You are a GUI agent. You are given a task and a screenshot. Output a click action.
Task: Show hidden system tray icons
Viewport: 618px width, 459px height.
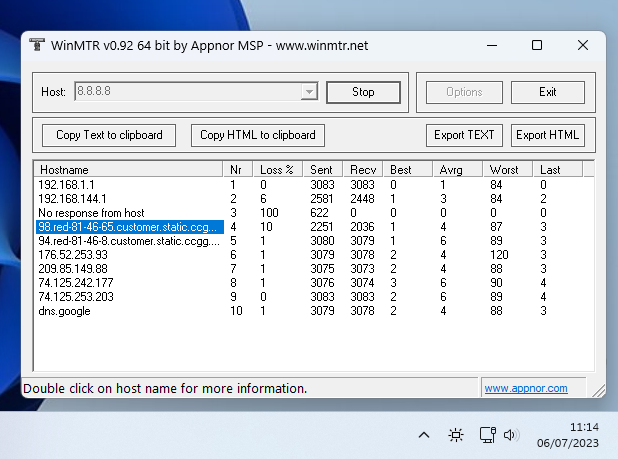pyautogui.click(x=424, y=435)
